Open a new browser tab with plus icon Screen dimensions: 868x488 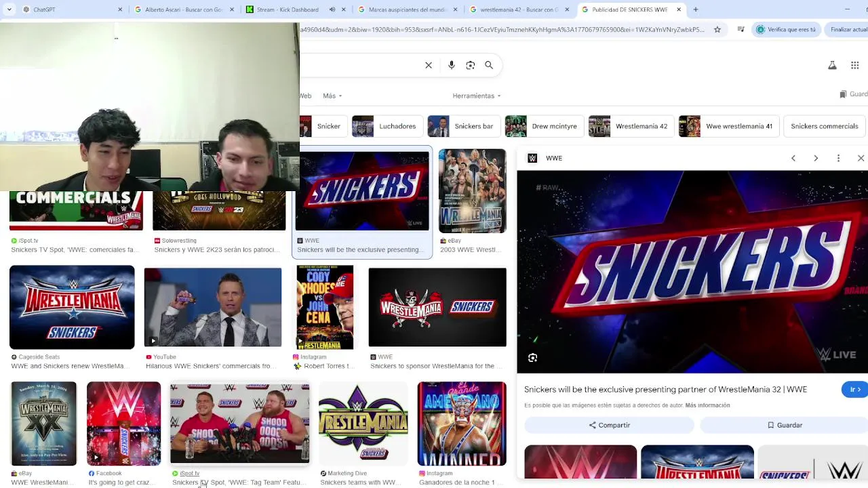(x=695, y=9)
